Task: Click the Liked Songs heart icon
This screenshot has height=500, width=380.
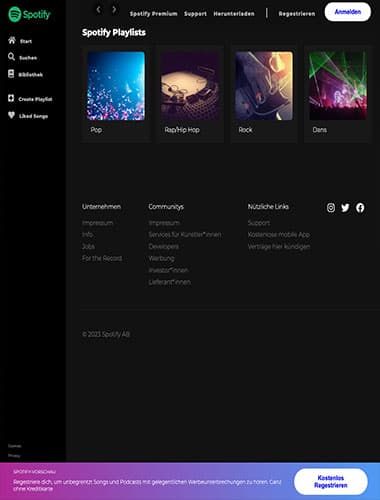Action: [x=11, y=115]
